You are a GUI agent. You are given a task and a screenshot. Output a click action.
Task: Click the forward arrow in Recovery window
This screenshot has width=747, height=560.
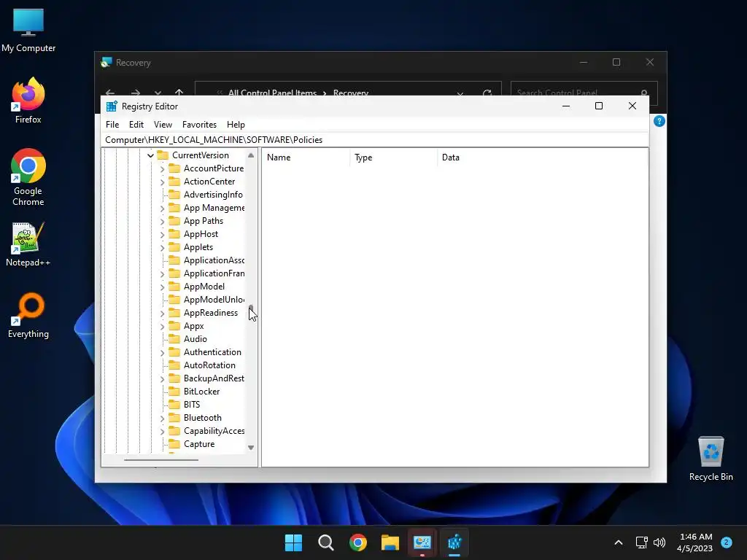pos(135,93)
